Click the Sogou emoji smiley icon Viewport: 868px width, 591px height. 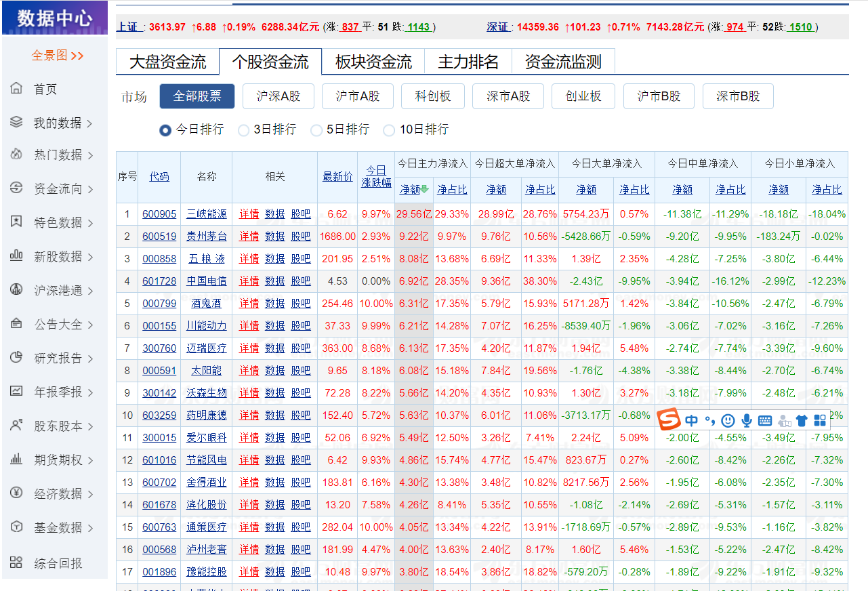[x=728, y=420]
